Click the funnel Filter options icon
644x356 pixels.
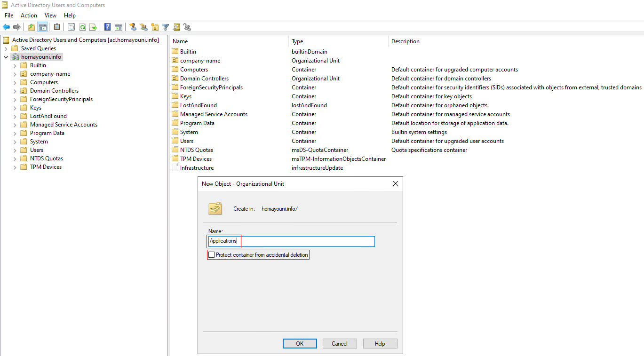click(166, 27)
